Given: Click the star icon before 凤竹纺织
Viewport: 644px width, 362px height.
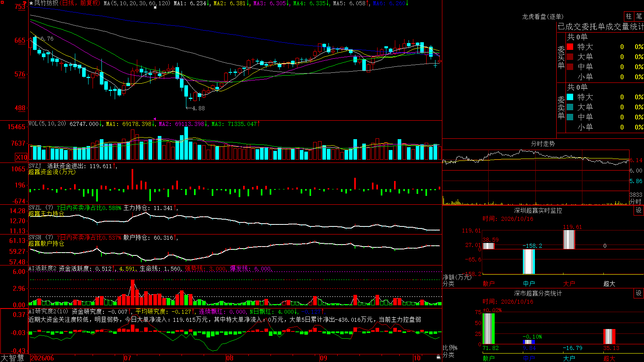Looking at the screenshot, I should 31,3.
